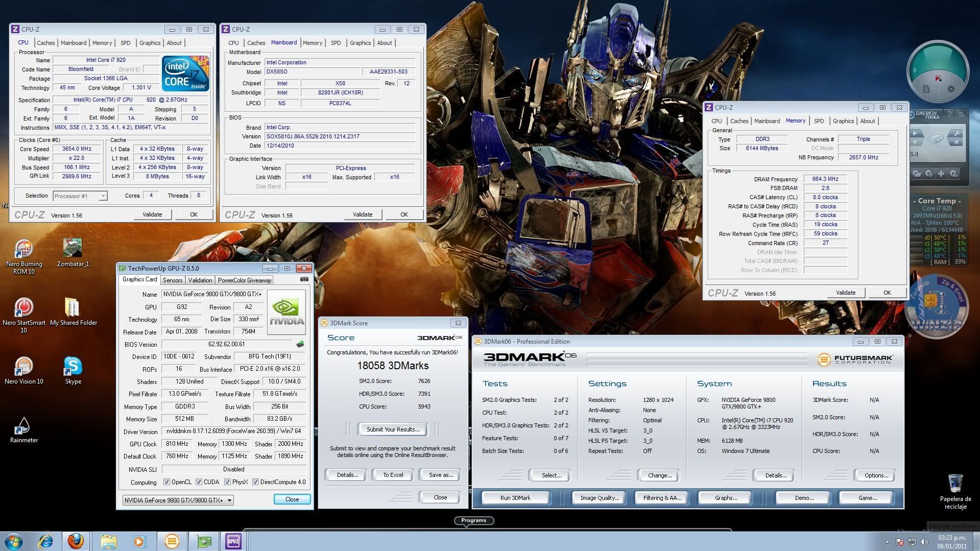The image size is (980, 551).
Task: Click the Options button under Results
Action: coord(876,475)
